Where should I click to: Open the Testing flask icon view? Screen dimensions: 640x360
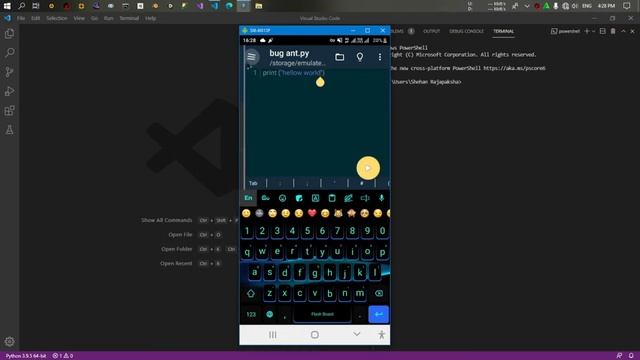pyautogui.click(x=9, y=130)
